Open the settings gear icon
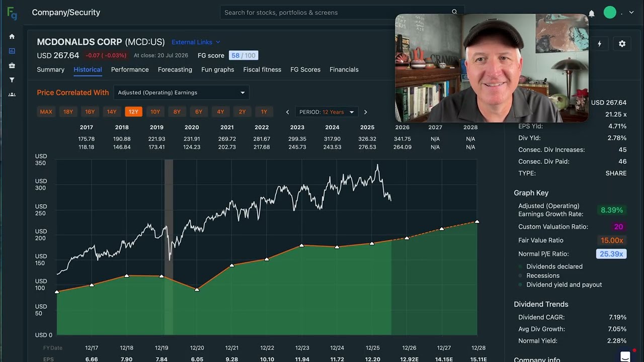 [622, 44]
